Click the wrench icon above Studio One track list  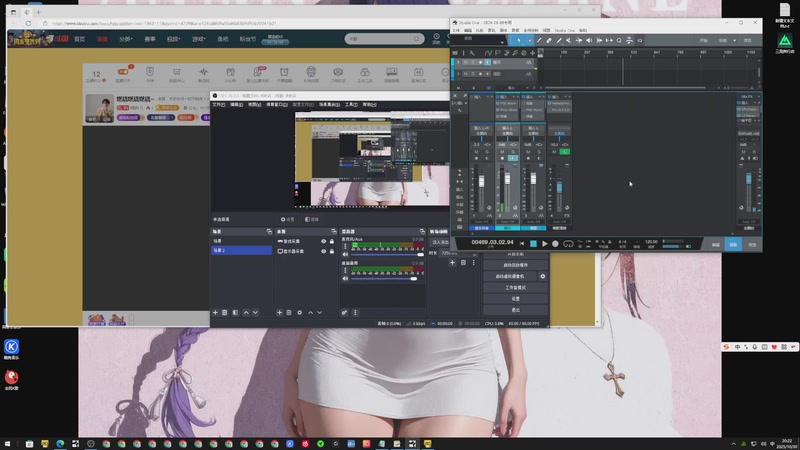(472, 53)
